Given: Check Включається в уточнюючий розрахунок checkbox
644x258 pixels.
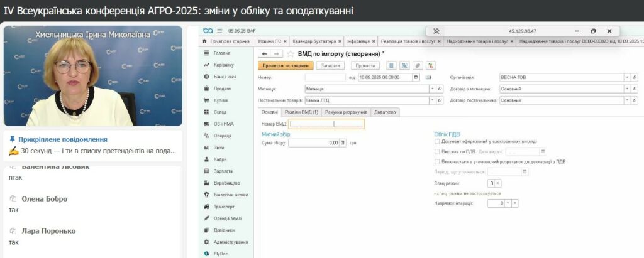Looking at the screenshot, I should click(437, 161).
